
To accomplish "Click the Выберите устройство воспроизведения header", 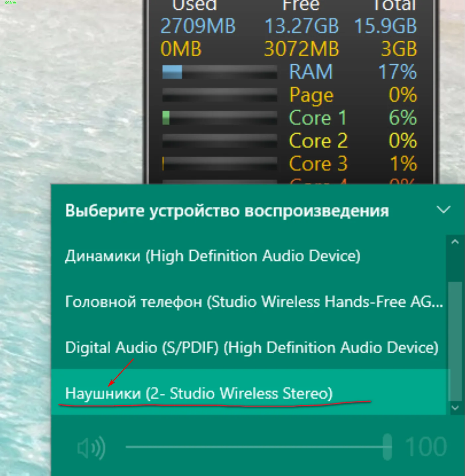I will (227, 211).
